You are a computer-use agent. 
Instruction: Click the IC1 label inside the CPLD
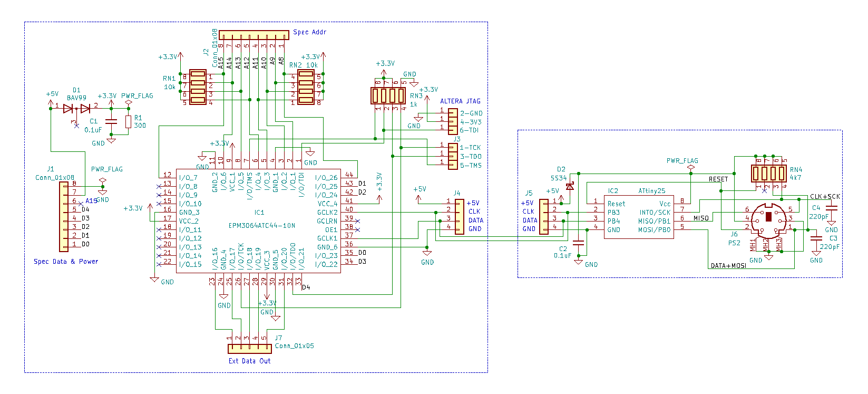[259, 213]
